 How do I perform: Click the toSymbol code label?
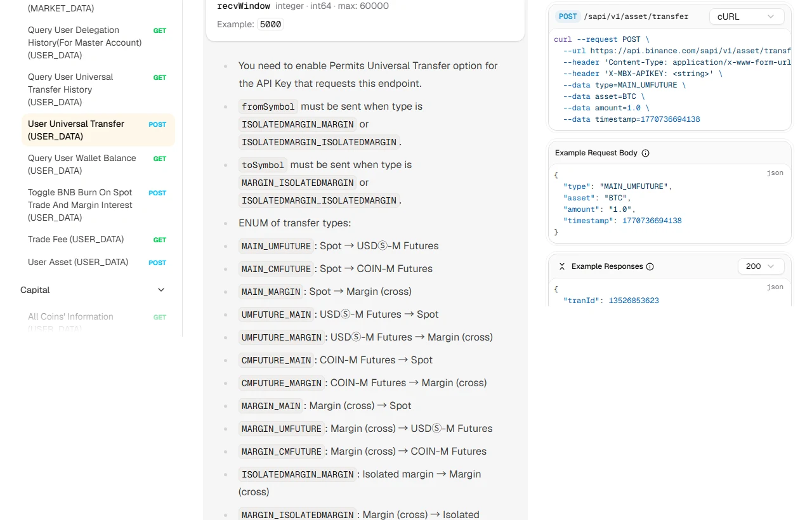coord(263,165)
